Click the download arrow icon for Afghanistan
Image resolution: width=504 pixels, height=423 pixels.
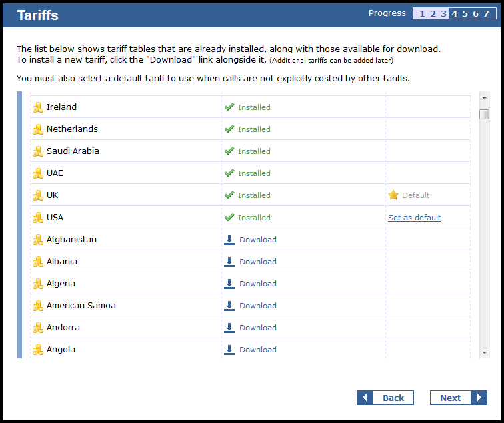(x=229, y=240)
